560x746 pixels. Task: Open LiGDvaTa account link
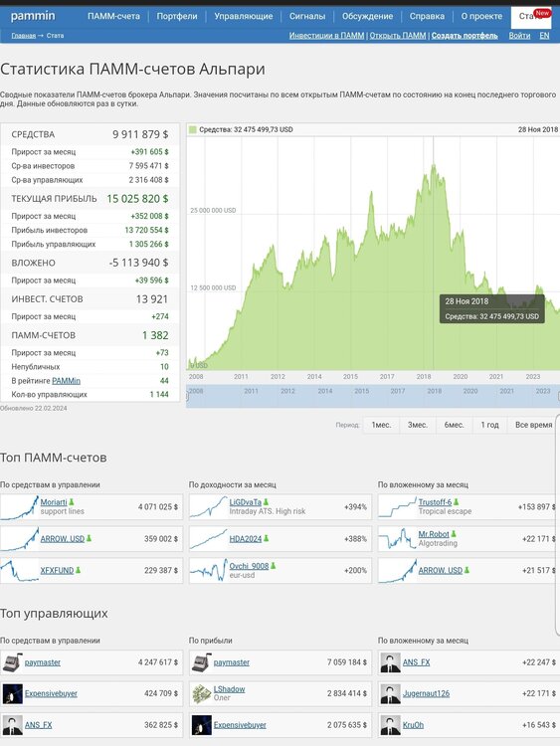coord(246,502)
